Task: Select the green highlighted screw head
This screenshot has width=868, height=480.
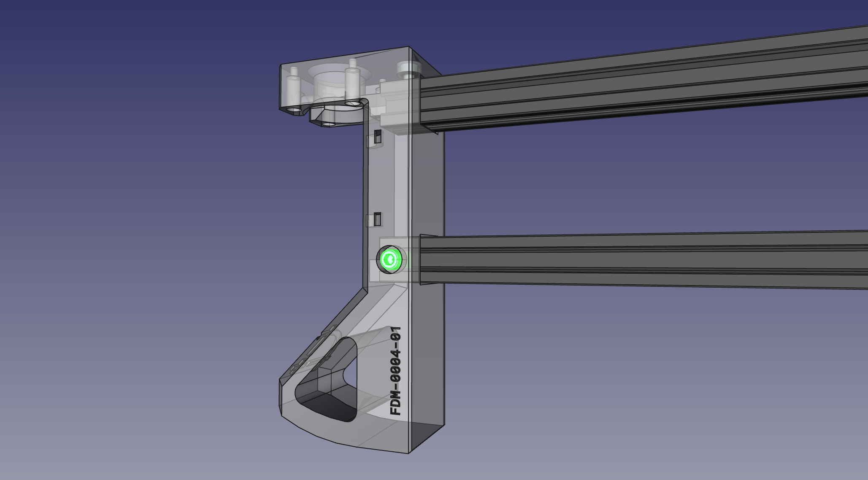Action: pyautogui.click(x=389, y=260)
